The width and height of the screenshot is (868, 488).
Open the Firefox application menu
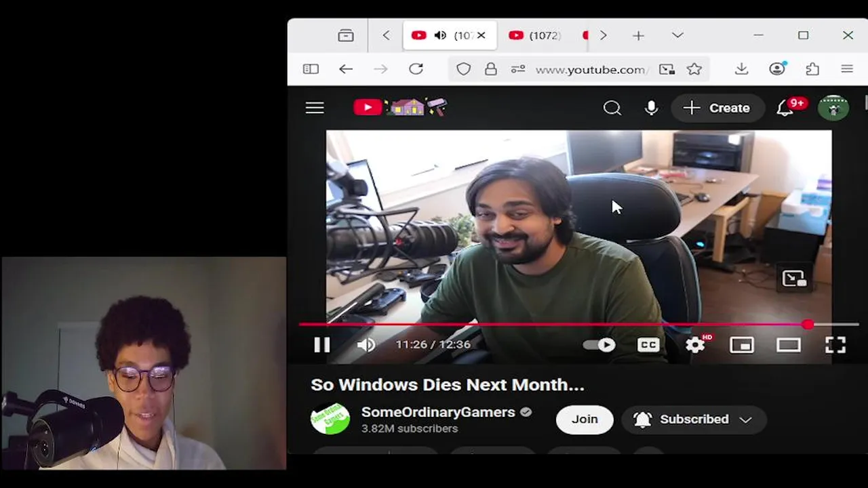[847, 69]
